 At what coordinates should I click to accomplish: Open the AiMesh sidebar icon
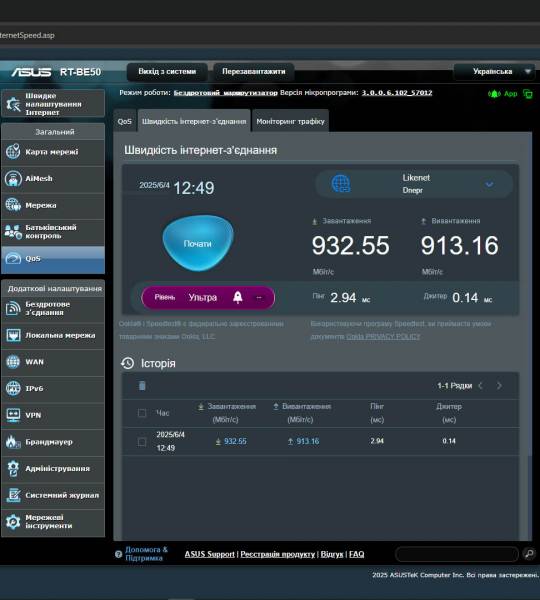point(13,178)
